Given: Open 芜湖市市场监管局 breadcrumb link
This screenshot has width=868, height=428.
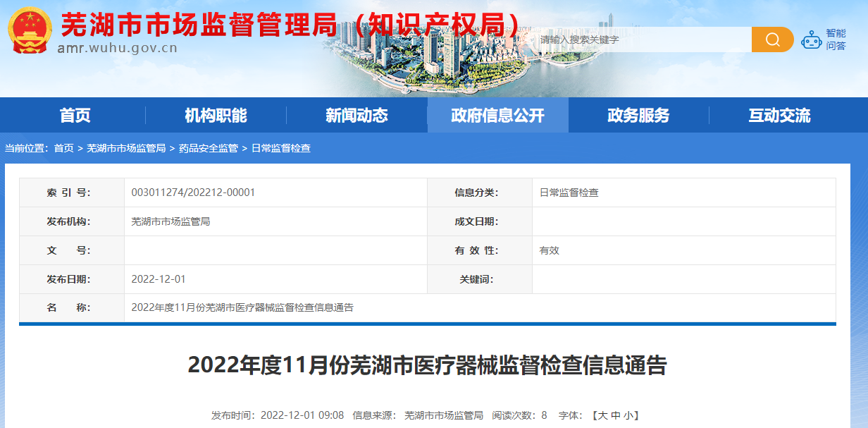Looking at the screenshot, I should click(126, 148).
